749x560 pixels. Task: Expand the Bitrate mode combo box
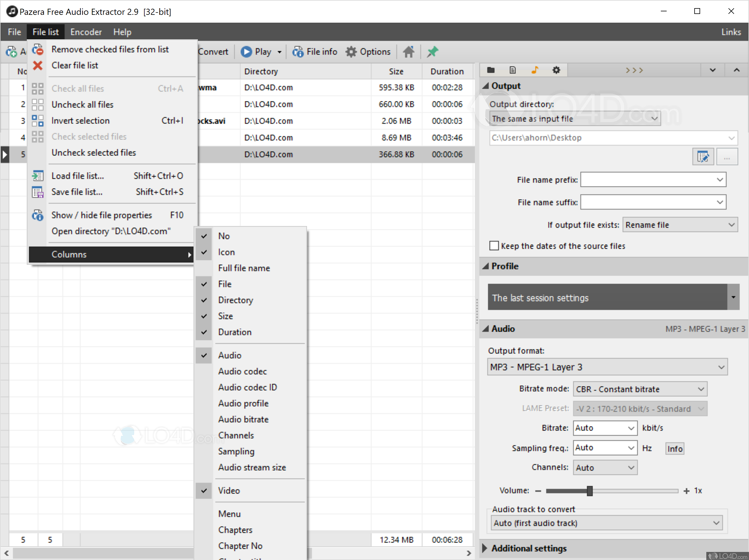640,389
